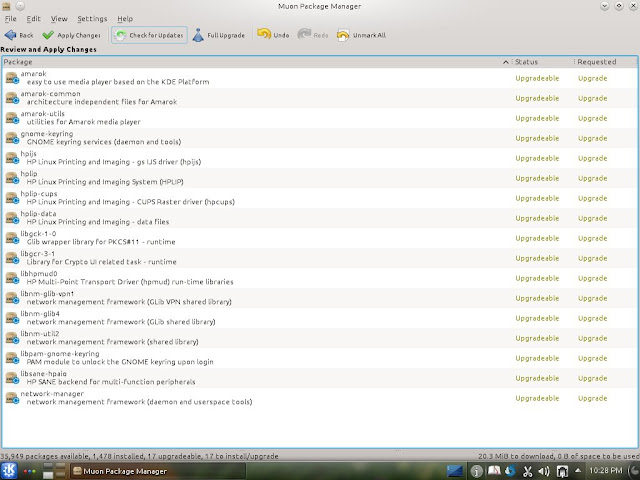Open the Help menu

click(125, 19)
